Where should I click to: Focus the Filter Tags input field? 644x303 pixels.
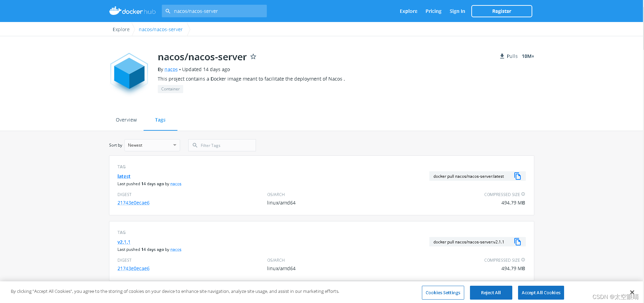[222, 145]
